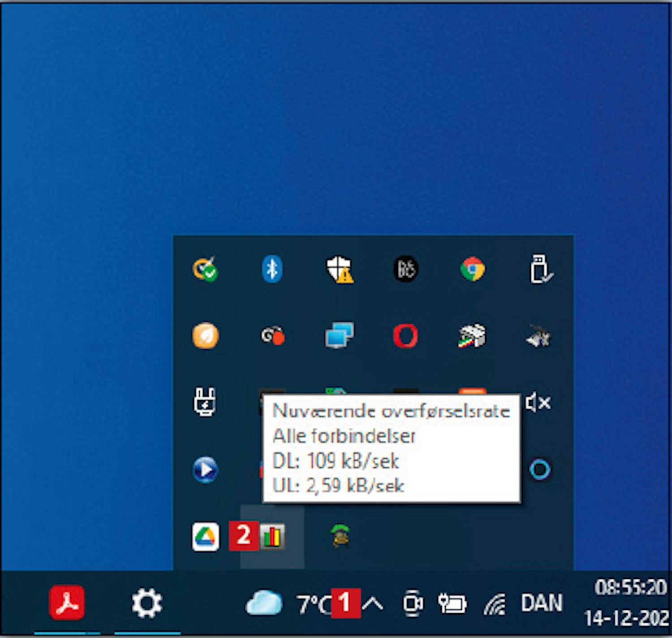Open Adobe Acrobat from the taskbar

pyautogui.click(x=67, y=603)
